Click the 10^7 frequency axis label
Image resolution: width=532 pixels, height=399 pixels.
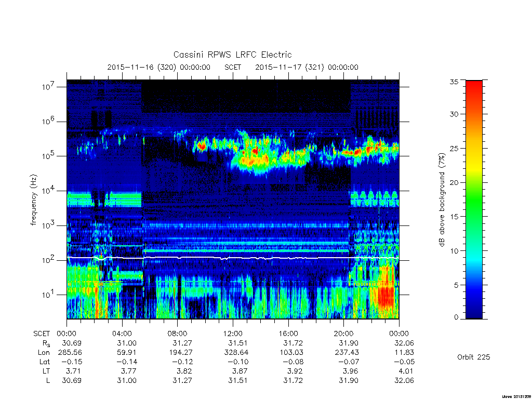[48, 87]
